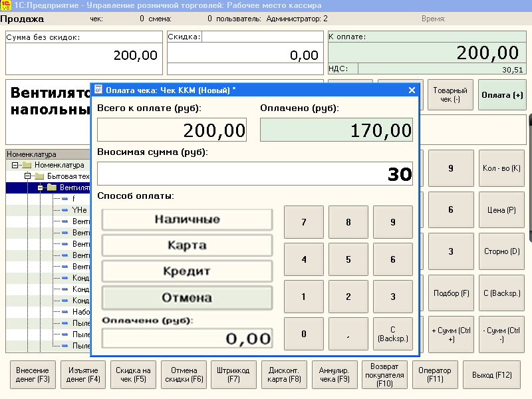Click the icon next to item 'f'

coord(65,199)
